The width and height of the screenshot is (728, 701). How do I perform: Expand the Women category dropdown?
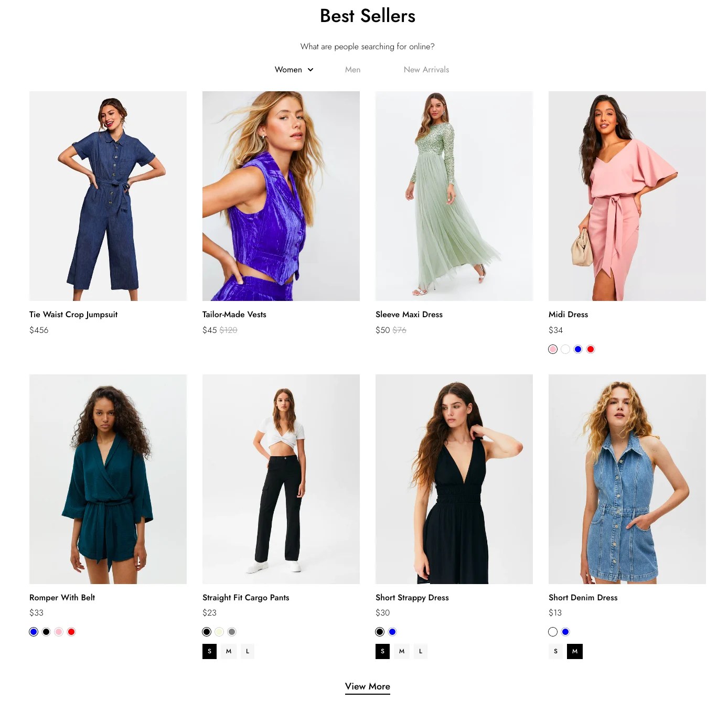pos(294,70)
